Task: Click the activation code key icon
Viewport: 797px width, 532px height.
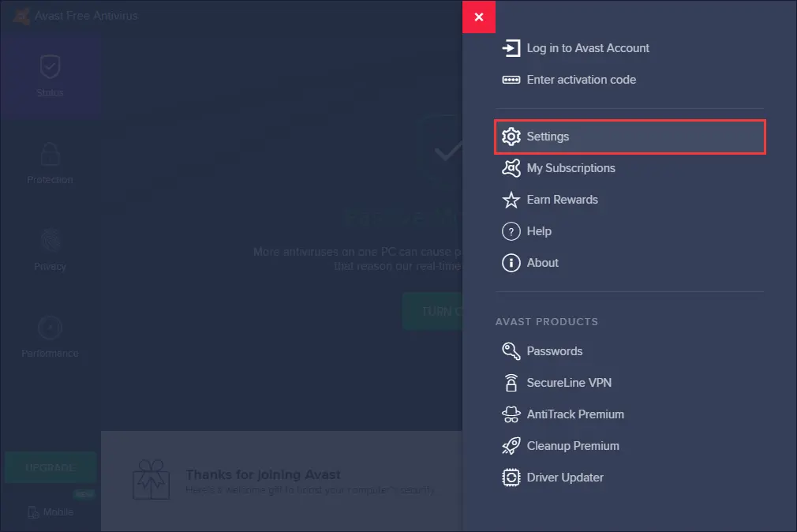Action: (x=511, y=80)
